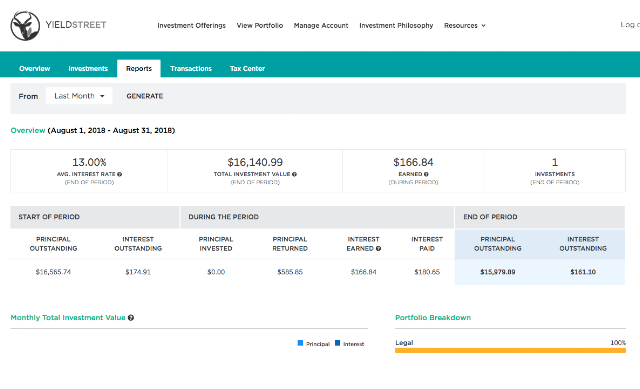This screenshot has width=640, height=389.
Task: Switch to the Transactions tab
Action: coord(191,69)
